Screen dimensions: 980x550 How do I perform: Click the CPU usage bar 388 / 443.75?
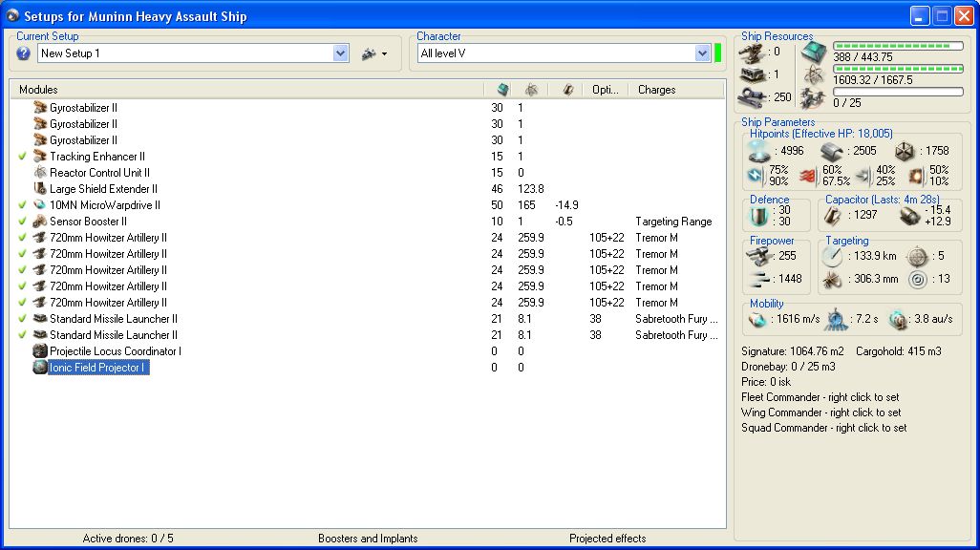click(898, 46)
